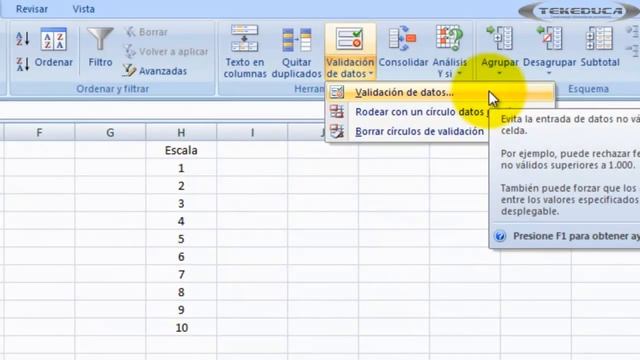Viewport: 640px width, 360px height.
Task: Select column H header
Action: [x=181, y=133]
